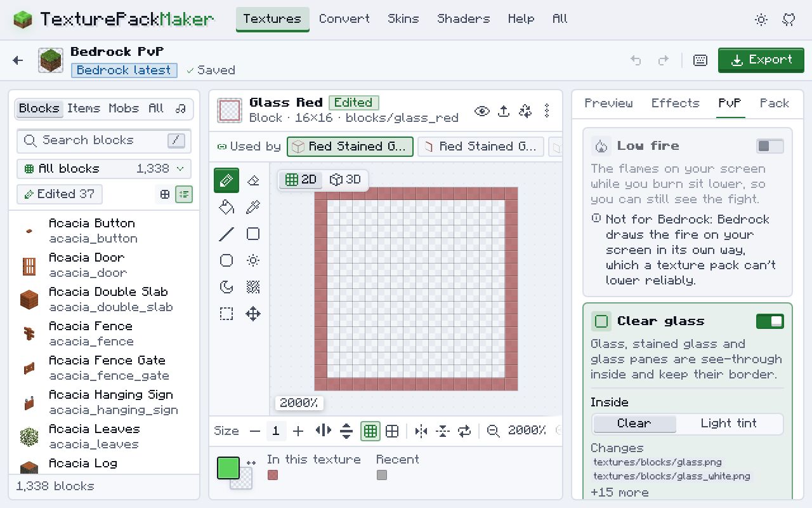The width and height of the screenshot is (812, 508).
Task: Enable the Low fire switch
Action: coord(770,146)
